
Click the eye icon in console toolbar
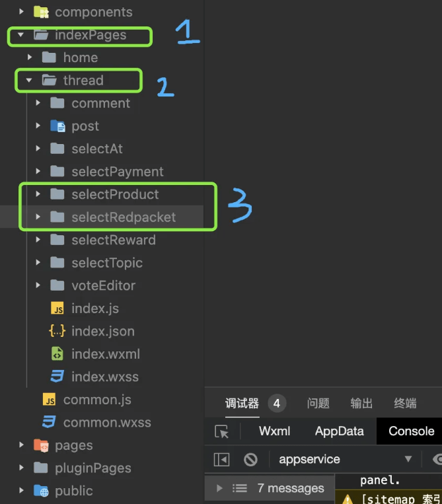tap(437, 459)
